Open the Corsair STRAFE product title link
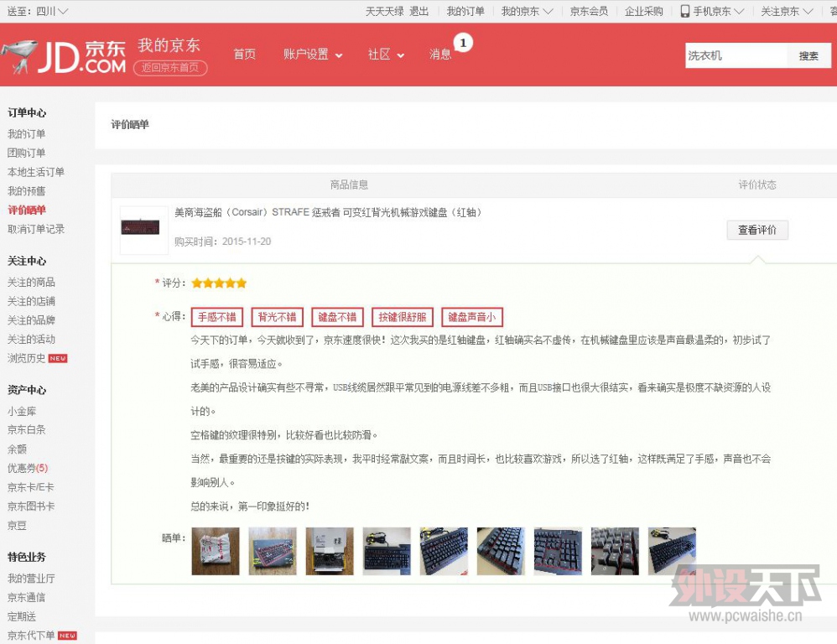837x644 pixels. pyautogui.click(x=329, y=212)
